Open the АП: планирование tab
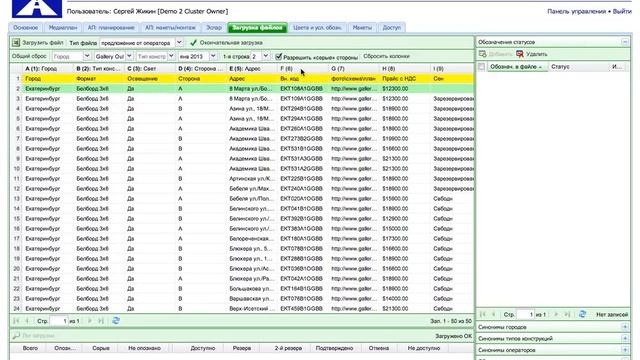This screenshot has width=640, height=360. point(111,27)
